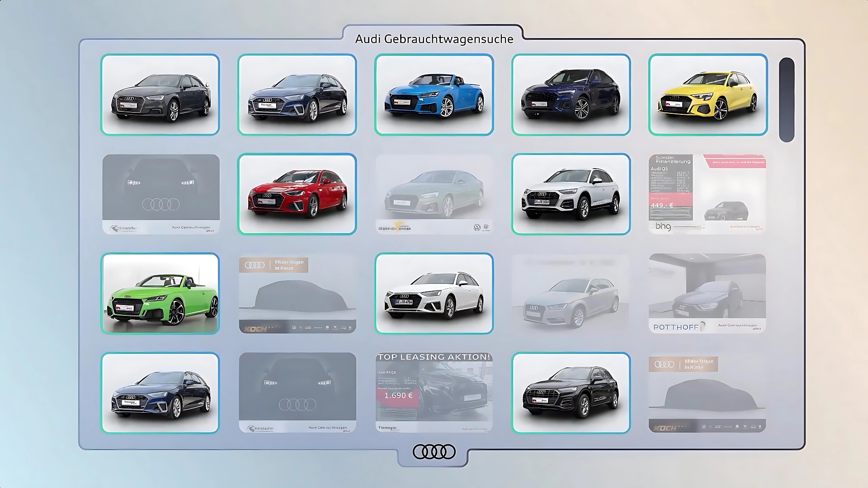Click the second-row dark headlights placeholder tile

[x=160, y=194]
